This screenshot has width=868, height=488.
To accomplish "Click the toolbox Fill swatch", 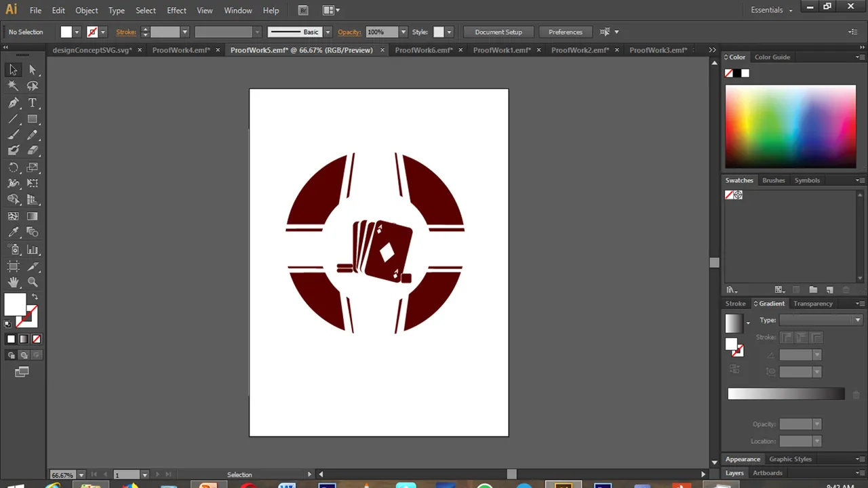I will (15, 304).
